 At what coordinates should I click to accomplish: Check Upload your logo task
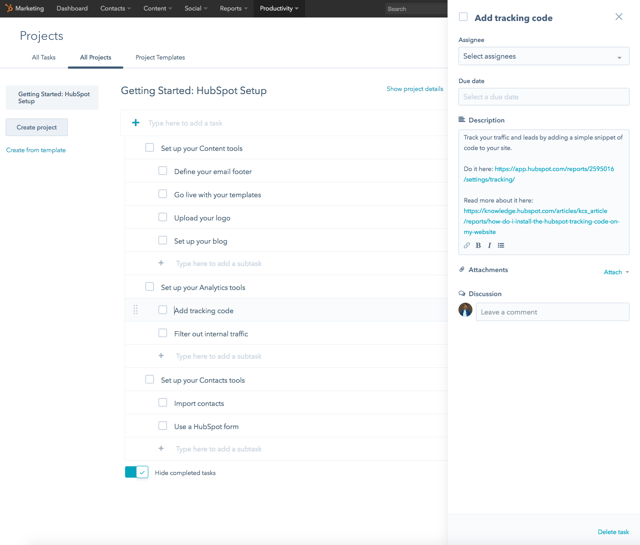(163, 217)
